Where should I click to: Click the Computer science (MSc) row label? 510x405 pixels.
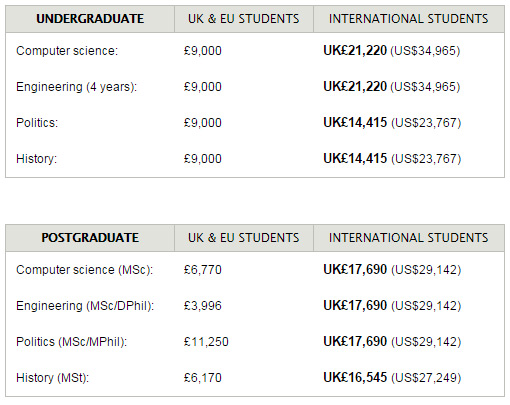point(85,270)
